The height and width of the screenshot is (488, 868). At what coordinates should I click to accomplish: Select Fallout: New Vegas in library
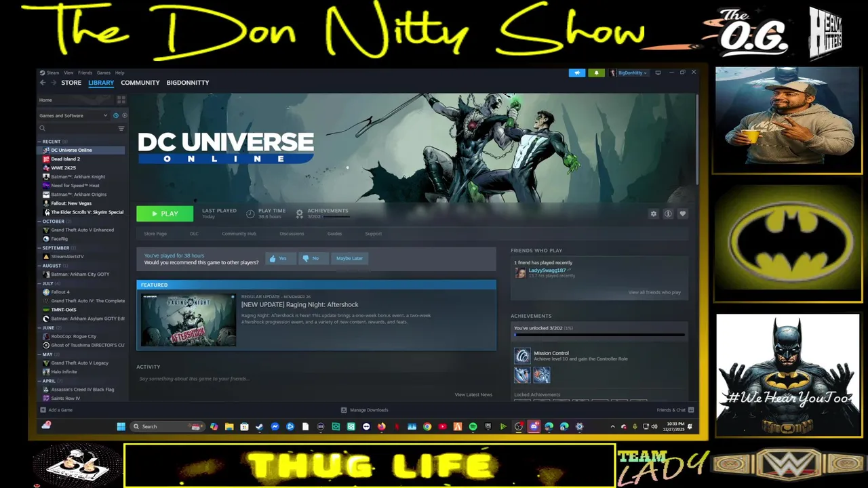click(71, 203)
